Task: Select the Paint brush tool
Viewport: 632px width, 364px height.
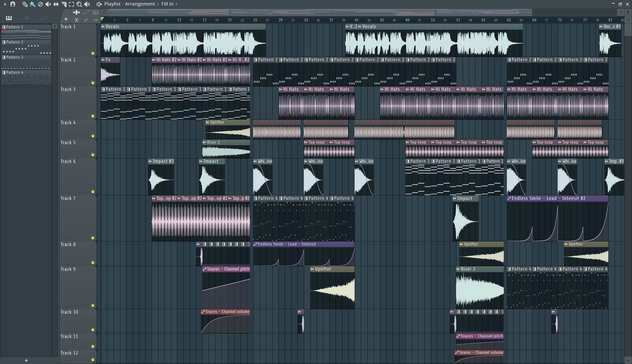Action: (33, 4)
